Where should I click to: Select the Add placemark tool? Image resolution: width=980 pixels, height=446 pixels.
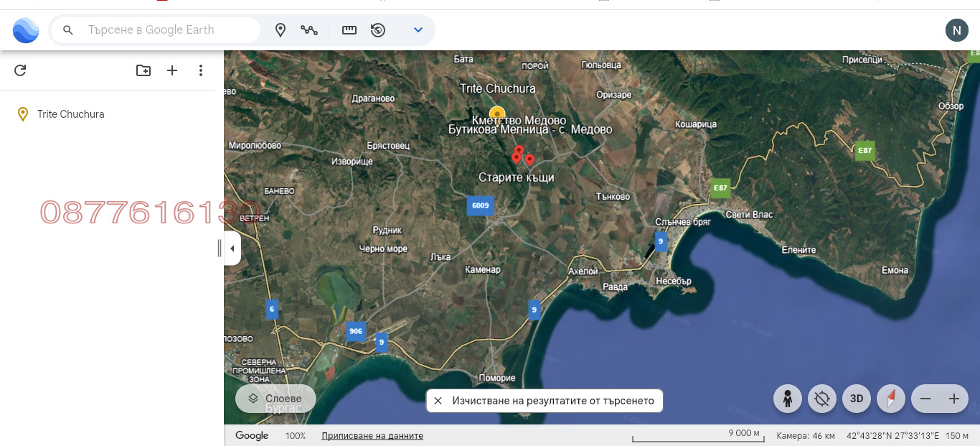tap(280, 29)
